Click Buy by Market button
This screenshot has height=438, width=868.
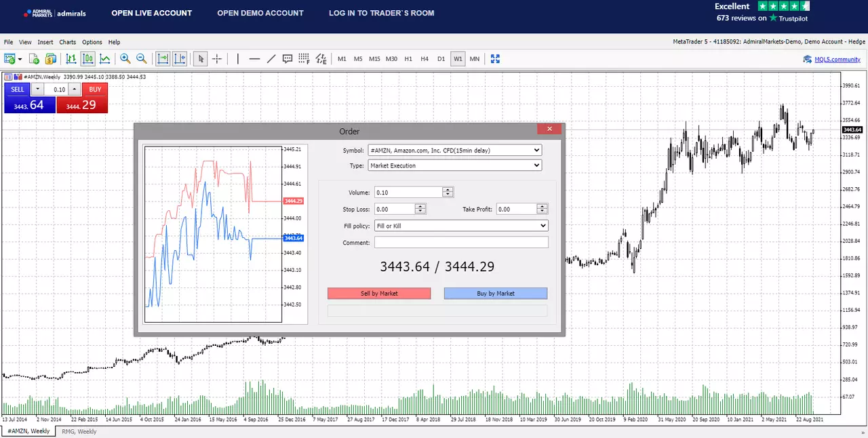(496, 294)
